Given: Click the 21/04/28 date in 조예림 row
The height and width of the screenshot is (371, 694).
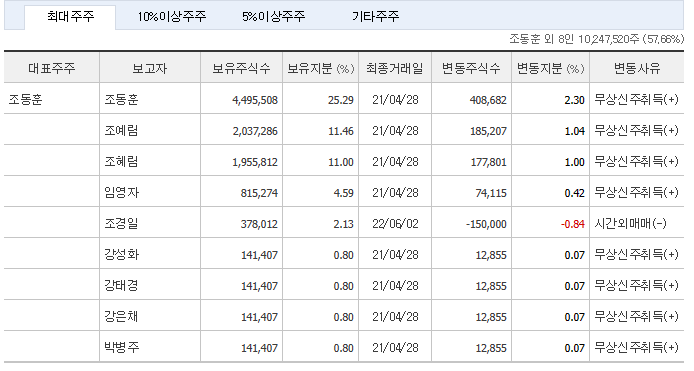Looking at the screenshot, I should point(395,131).
